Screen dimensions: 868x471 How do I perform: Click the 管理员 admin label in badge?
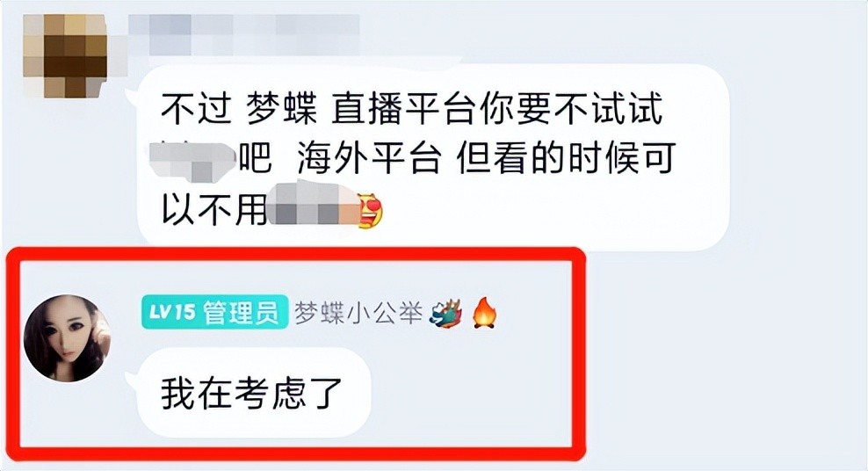241,313
